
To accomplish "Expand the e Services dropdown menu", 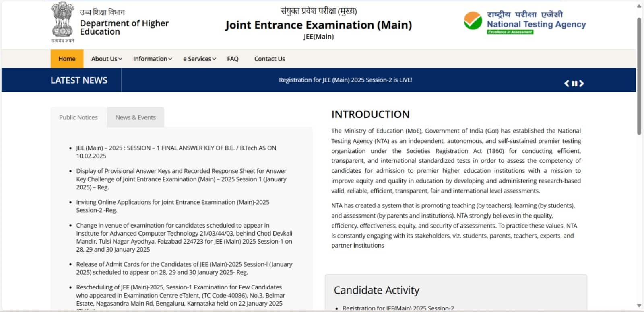I will [200, 59].
